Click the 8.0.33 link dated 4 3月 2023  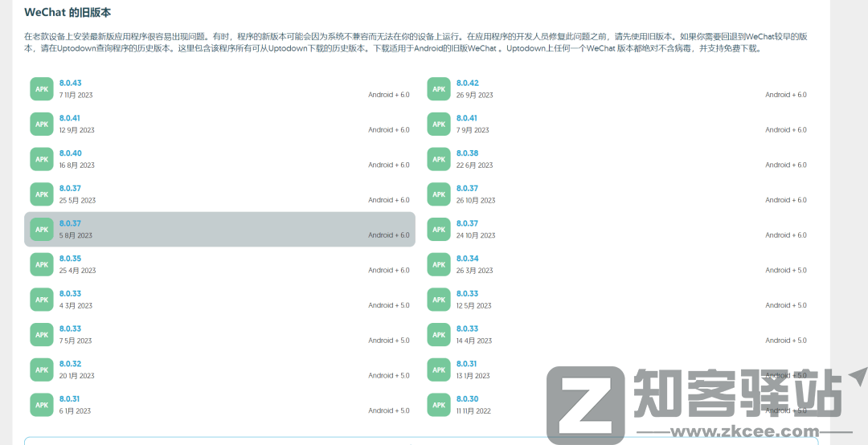coord(70,294)
